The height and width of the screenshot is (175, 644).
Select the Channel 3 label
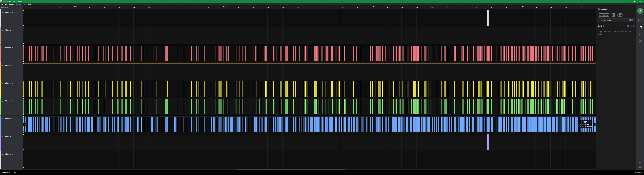9,65
